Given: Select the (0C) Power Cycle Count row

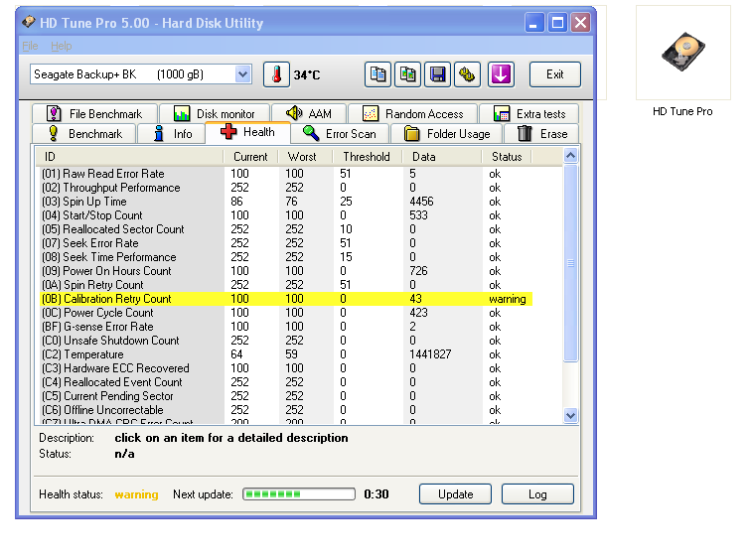Looking at the screenshot, I should [286, 313].
